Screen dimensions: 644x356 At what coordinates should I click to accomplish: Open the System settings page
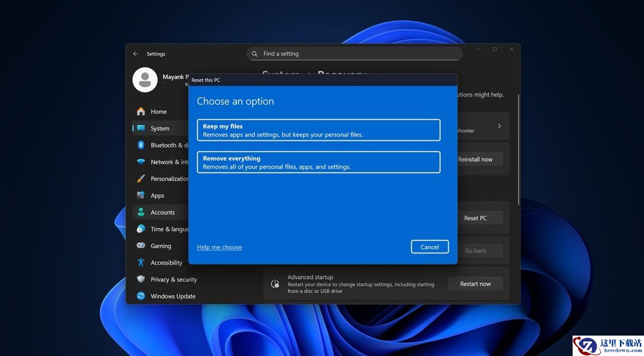[x=160, y=128]
